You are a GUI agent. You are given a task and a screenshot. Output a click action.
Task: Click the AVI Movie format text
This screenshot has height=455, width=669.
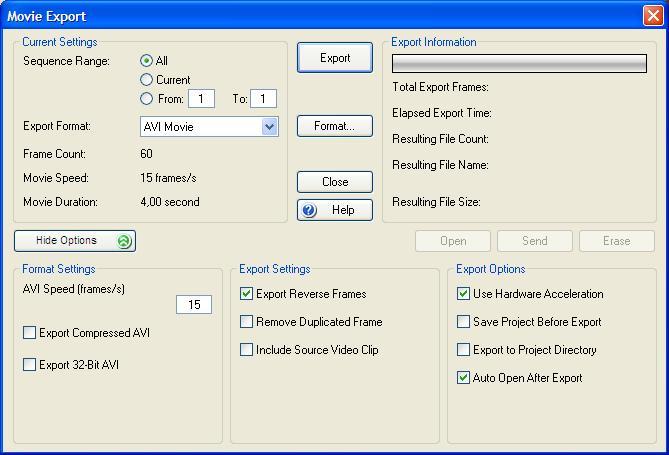click(x=169, y=127)
